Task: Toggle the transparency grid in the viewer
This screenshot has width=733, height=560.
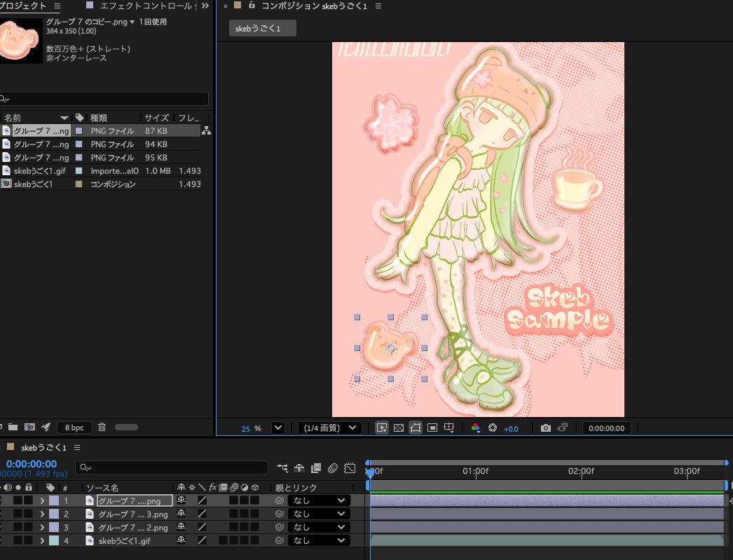Action: click(399, 428)
